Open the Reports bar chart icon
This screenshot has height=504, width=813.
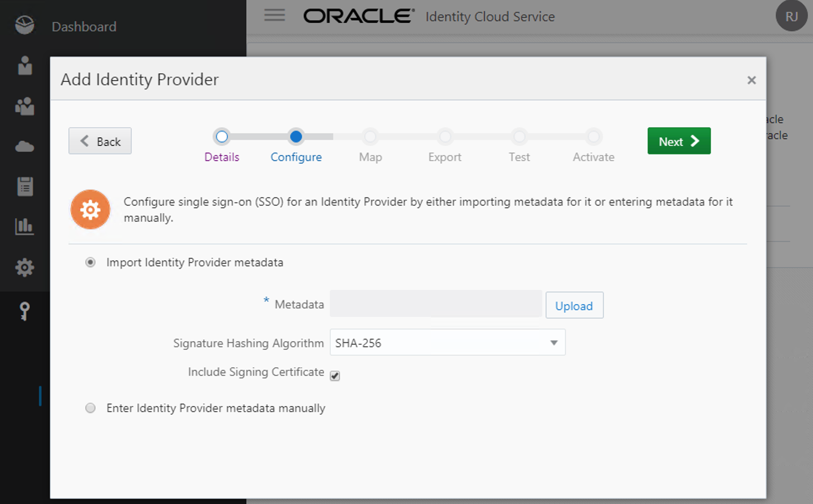point(24,226)
